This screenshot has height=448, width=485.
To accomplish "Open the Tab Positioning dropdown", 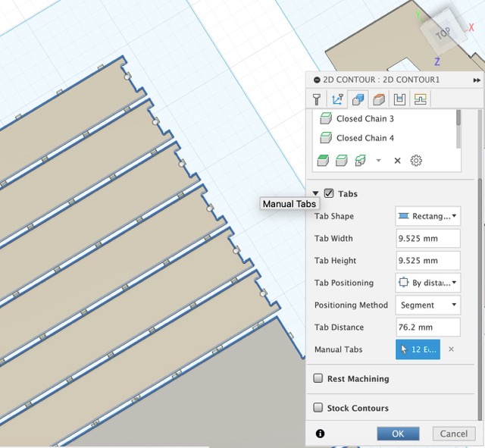I will coord(427,283).
